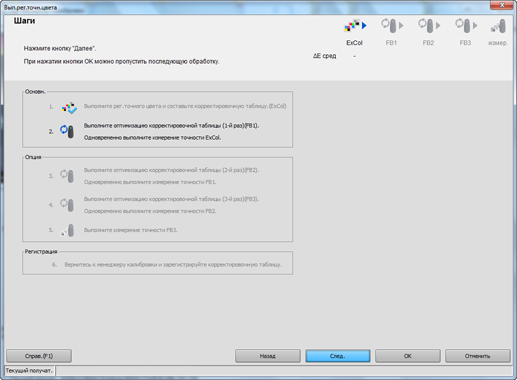Click text about measuring FB2 accuracy
Image resolution: width=517 pixels, height=380 pixels.
(x=150, y=211)
